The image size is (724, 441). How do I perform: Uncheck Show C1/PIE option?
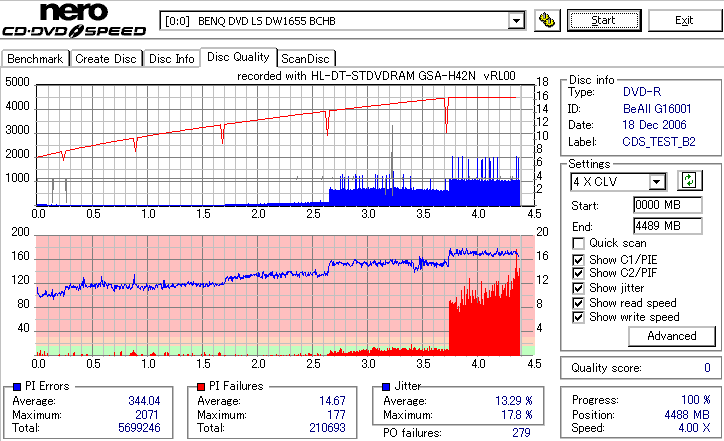[x=578, y=260]
